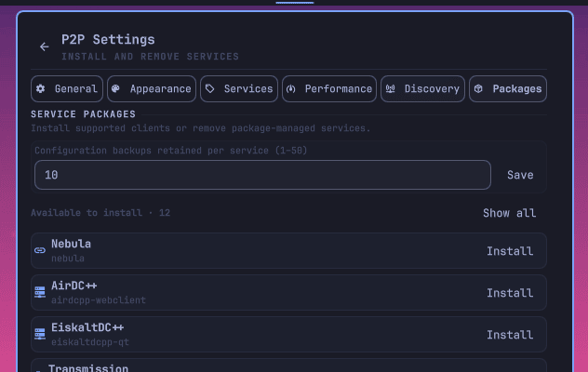The width and height of the screenshot is (588, 372).
Task: Install the Nebula package
Action: (x=510, y=251)
